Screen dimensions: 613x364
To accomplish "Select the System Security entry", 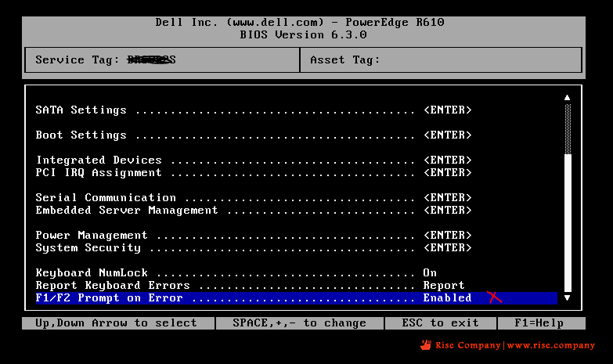I will pos(254,248).
